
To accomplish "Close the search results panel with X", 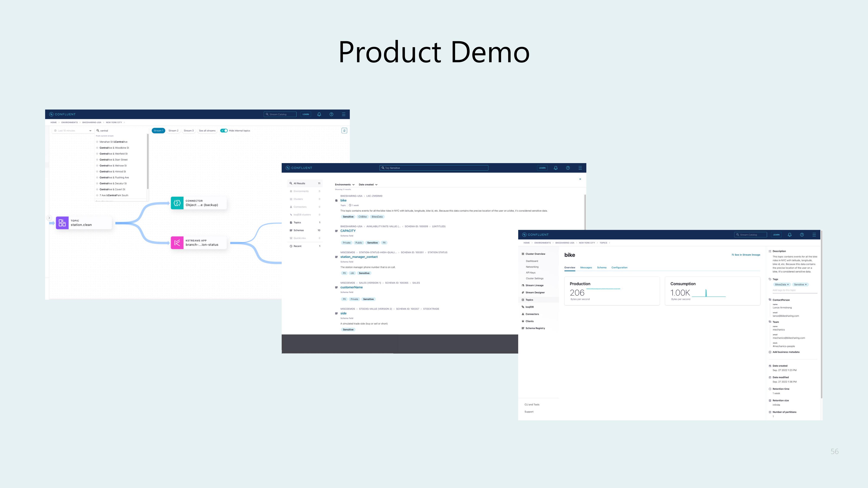I will 580,179.
